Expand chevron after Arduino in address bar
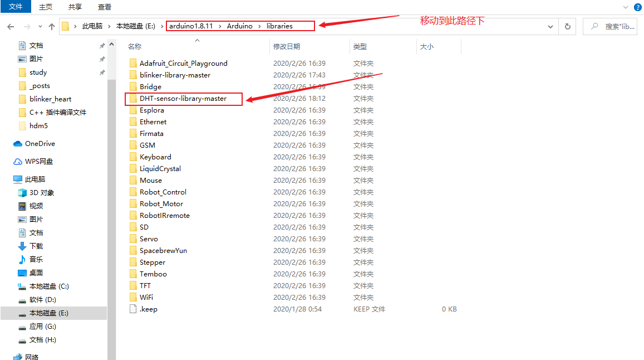 [259, 26]
